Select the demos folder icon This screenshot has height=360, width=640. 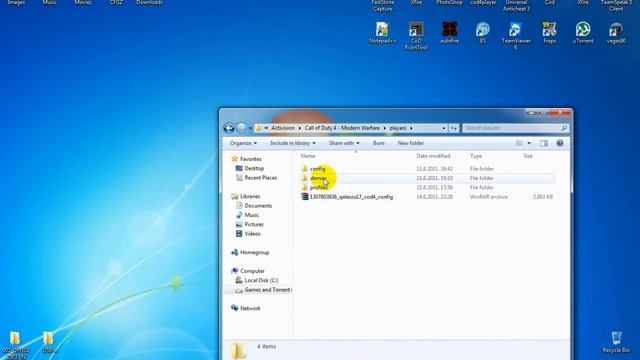[x=304, y=178]
